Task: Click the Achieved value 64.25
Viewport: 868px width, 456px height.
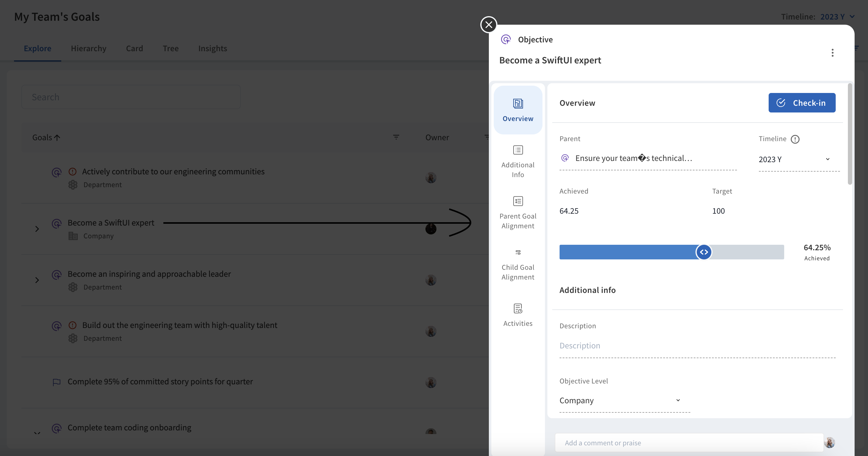Action: 569,211
